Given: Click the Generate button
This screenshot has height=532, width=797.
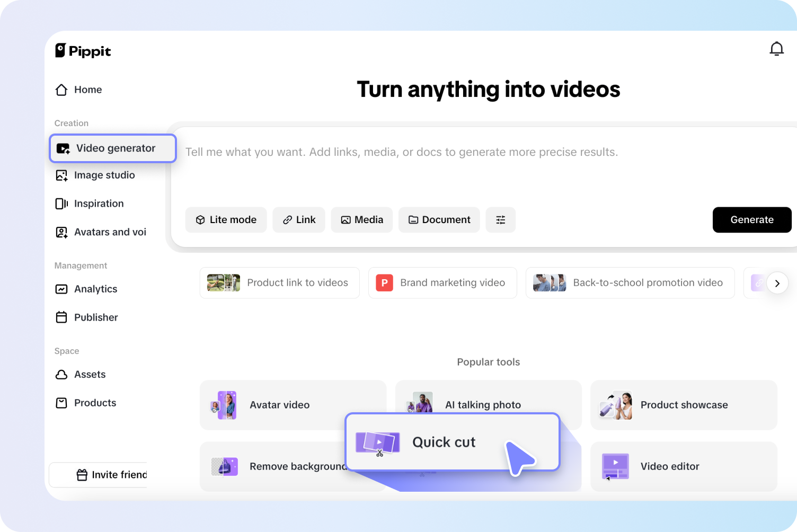Looking at the screenshot, I should coord(752,220).
